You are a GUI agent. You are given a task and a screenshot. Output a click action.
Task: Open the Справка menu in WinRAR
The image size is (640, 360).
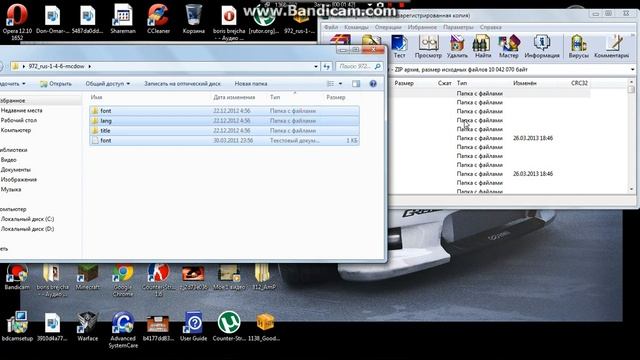pyautogui.click(x=490, y=27)
